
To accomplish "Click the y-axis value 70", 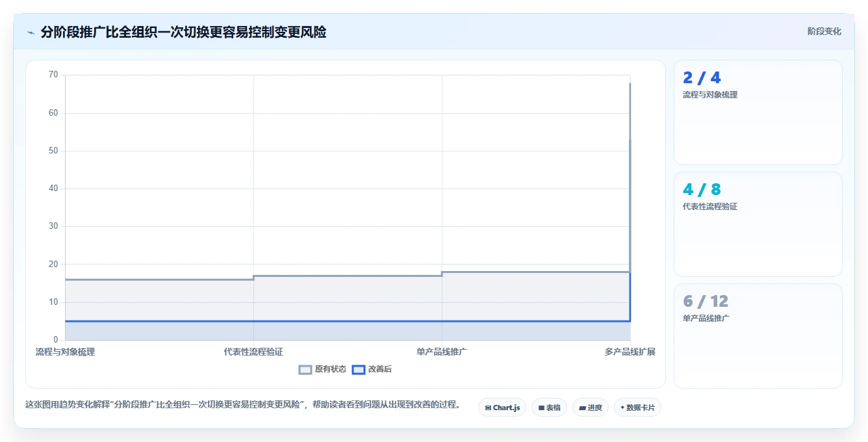I will point(53,75).
